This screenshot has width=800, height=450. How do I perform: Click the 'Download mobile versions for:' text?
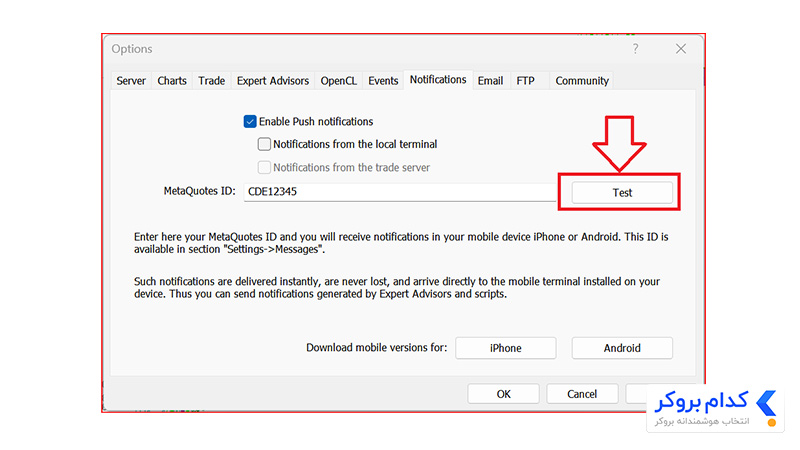pos(377,347)
